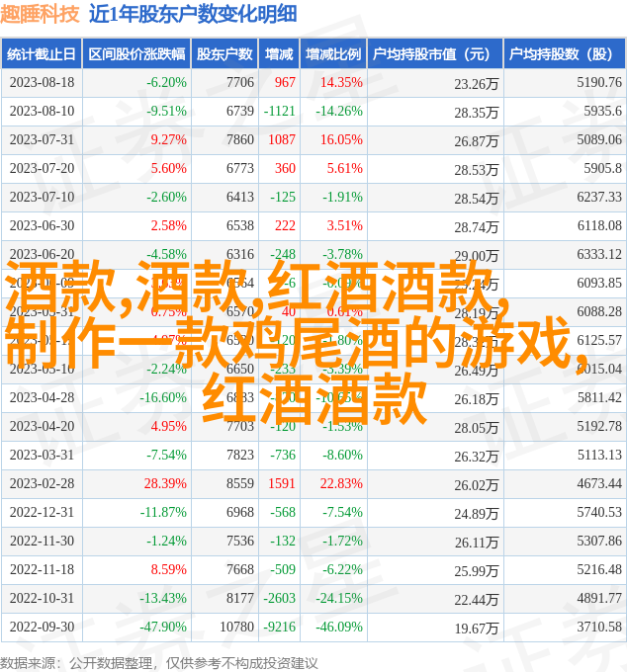Click the 趣睡科技 company name in title
Image resolution: width=627 pixels, height=672 pixels.
point(40,14)
